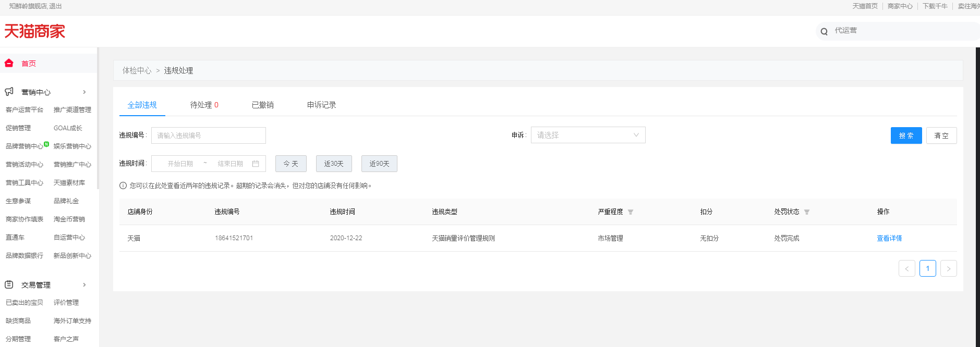980x347 pixels.
Task: Open 自运营中心 in sidebar
Action: (x=69, y=238)
